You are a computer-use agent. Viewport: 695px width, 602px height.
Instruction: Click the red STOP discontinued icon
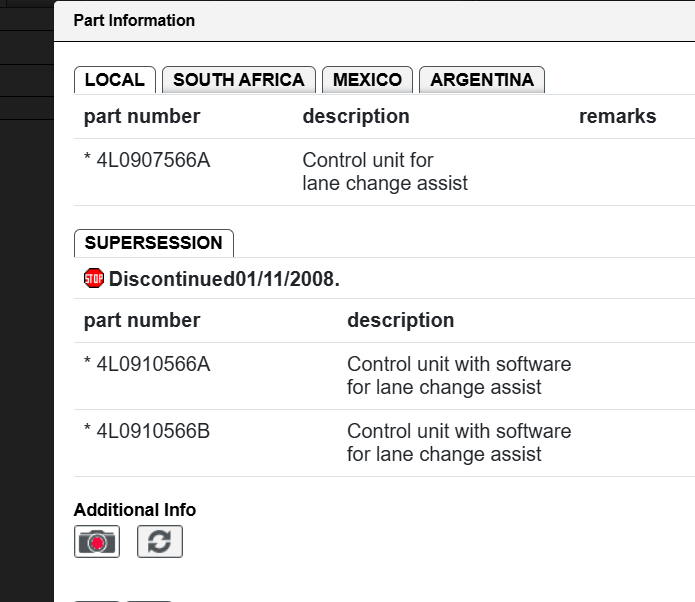pyautogui.click(x=94, y=278)
